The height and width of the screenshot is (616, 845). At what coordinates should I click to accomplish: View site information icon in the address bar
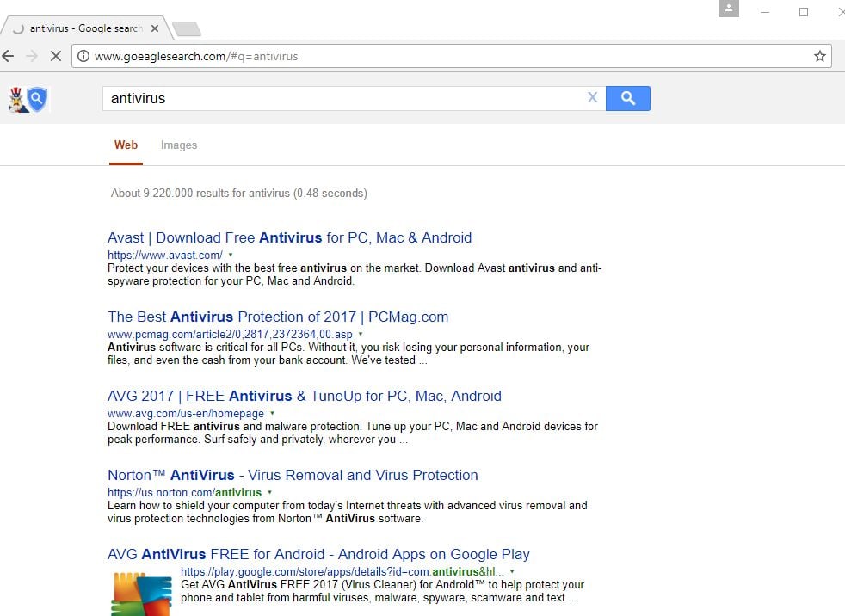83,56
